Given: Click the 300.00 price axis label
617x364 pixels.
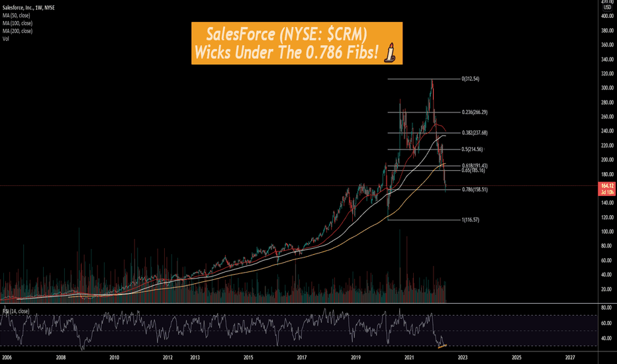Looking at the screenshot, I should (x=607, y=88).
